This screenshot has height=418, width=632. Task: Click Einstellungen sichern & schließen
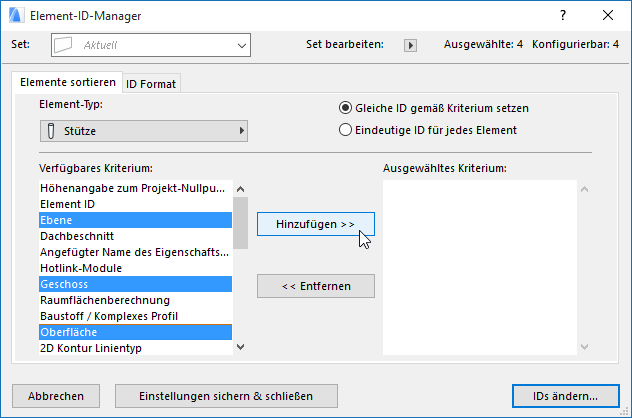pyautogui.click(x=226, y=396)
